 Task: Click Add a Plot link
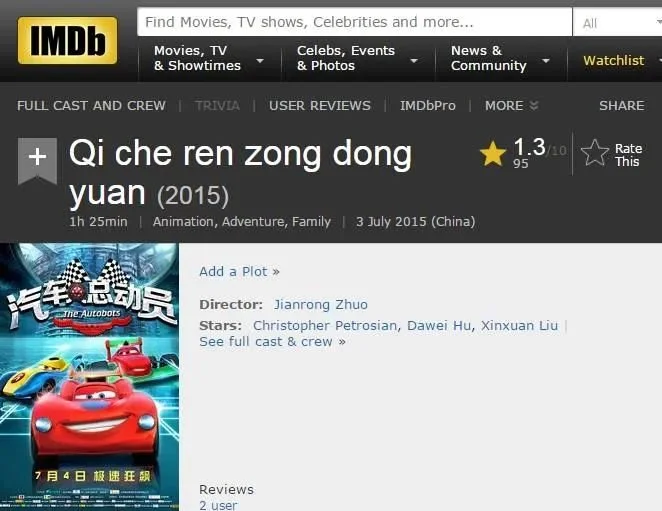tap(239, 272)
